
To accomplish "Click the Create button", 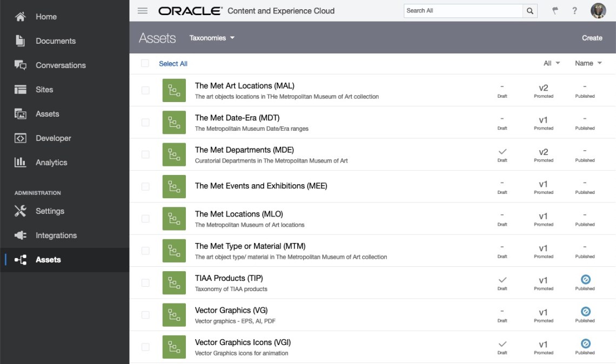I will pos(592,38).
